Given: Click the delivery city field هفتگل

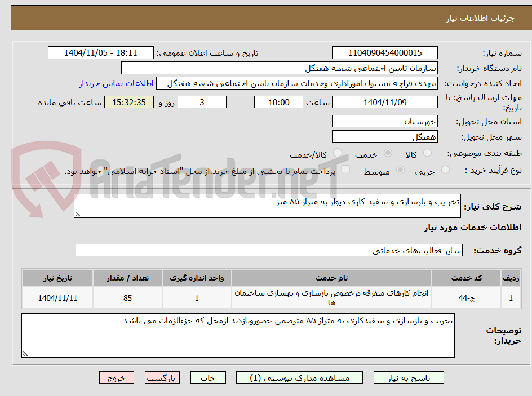Looking at the screenshot, I should (x=385, y=137).
